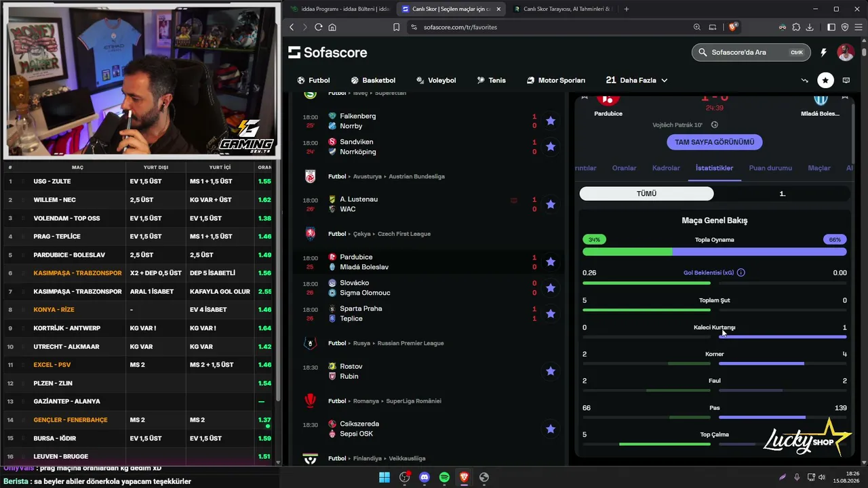Open the Sofascore favorites star button
The height and width of the screenshot is (488, 868).
point(825,80)
